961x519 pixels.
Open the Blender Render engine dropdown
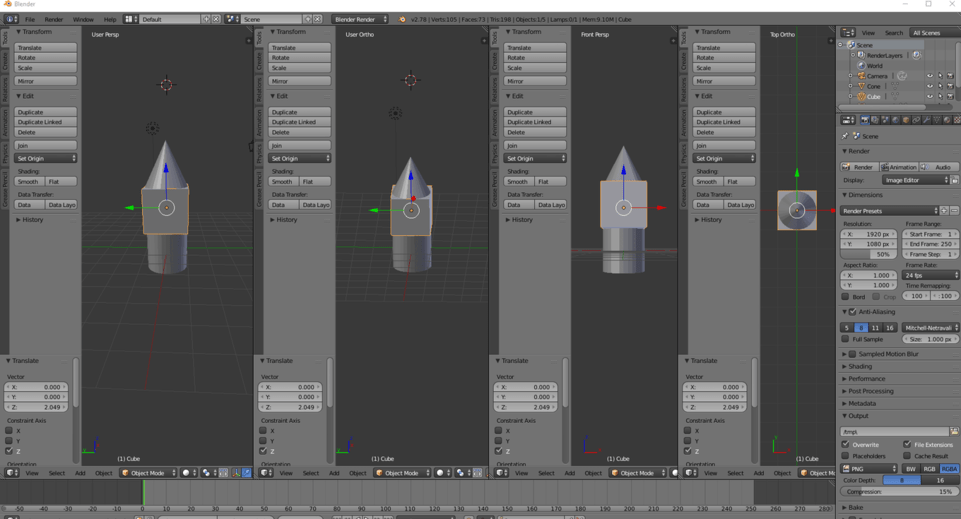[x=360, y=19]
